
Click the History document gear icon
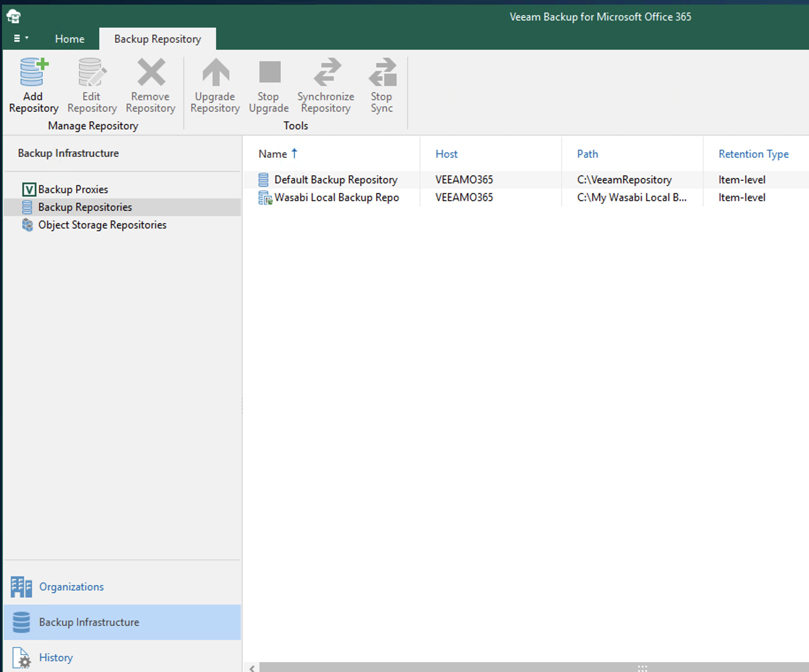coord(21,657)
